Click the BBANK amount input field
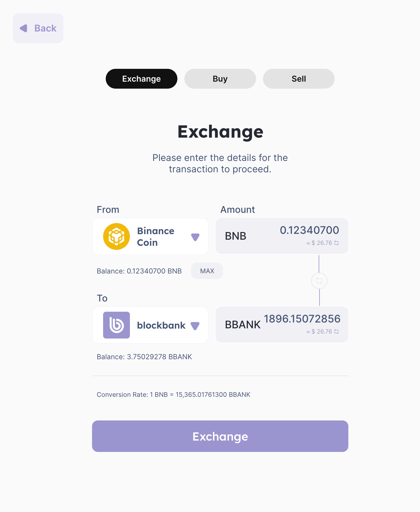This screenshot has height=512, width=420. tap(302, 319)
